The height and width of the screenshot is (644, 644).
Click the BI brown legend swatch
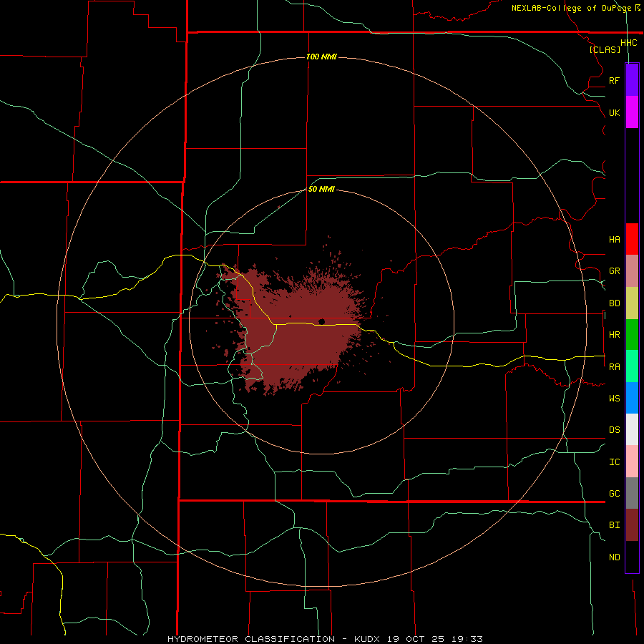tap(632, 525)
